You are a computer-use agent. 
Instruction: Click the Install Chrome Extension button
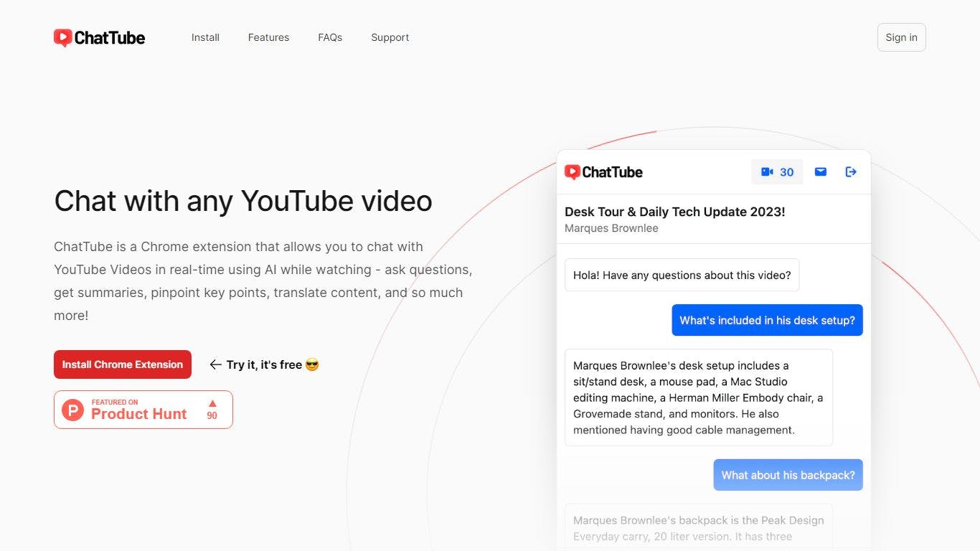coord(123,364)
